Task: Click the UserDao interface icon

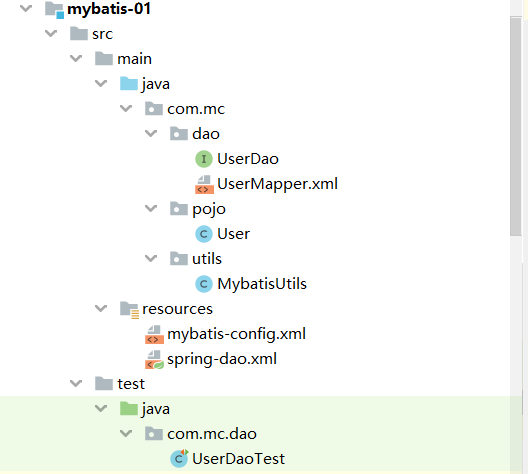Action: coord(204,159)
